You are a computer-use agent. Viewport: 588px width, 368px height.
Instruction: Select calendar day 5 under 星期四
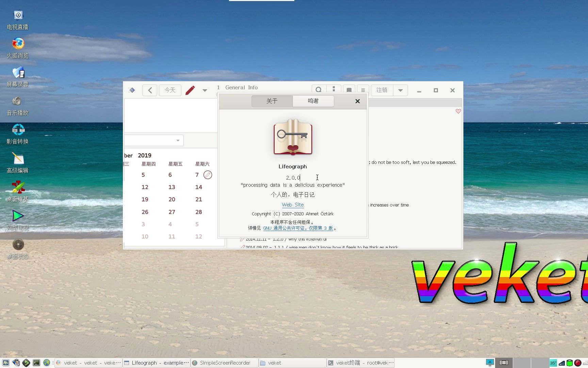click(x=143, y=175)
